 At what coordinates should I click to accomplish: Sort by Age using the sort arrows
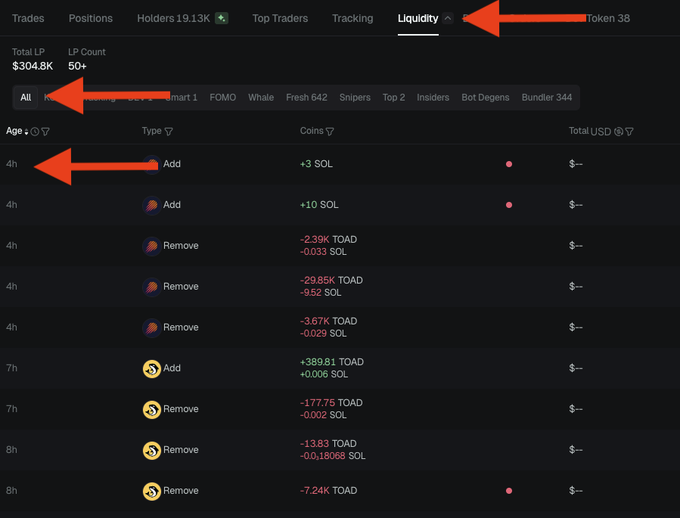click(26, 131)
